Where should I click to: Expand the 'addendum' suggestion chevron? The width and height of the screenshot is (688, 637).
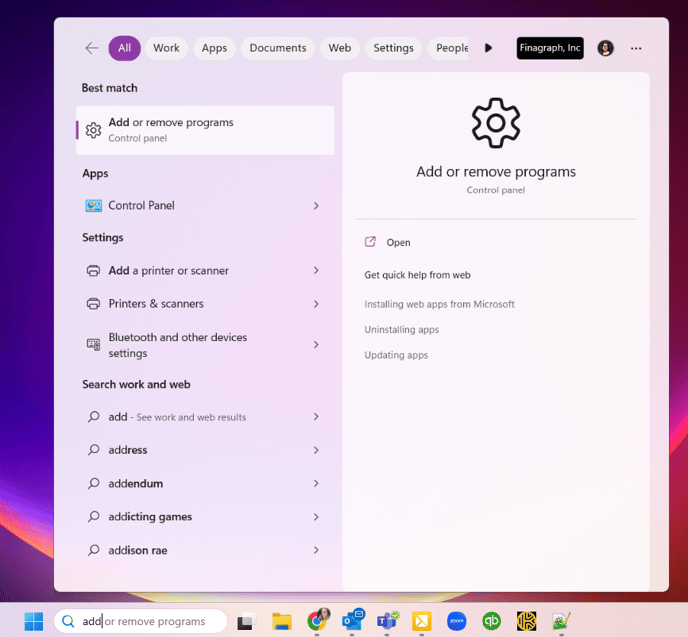click(316, 483)
